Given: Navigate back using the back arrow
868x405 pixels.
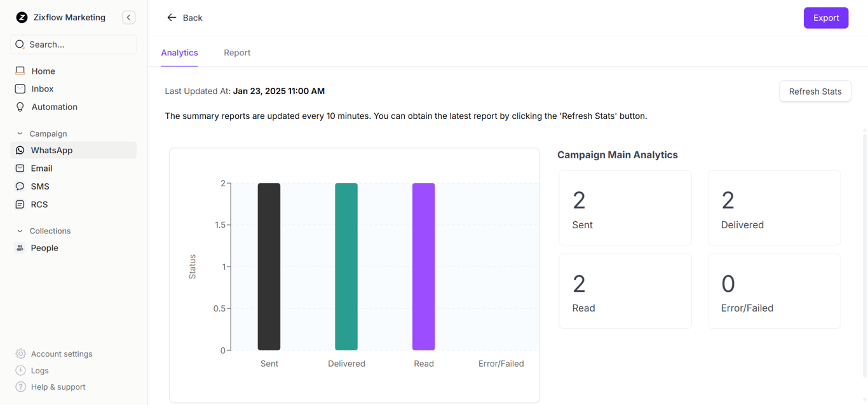Looking at the screenshot, I should point(172,17).
